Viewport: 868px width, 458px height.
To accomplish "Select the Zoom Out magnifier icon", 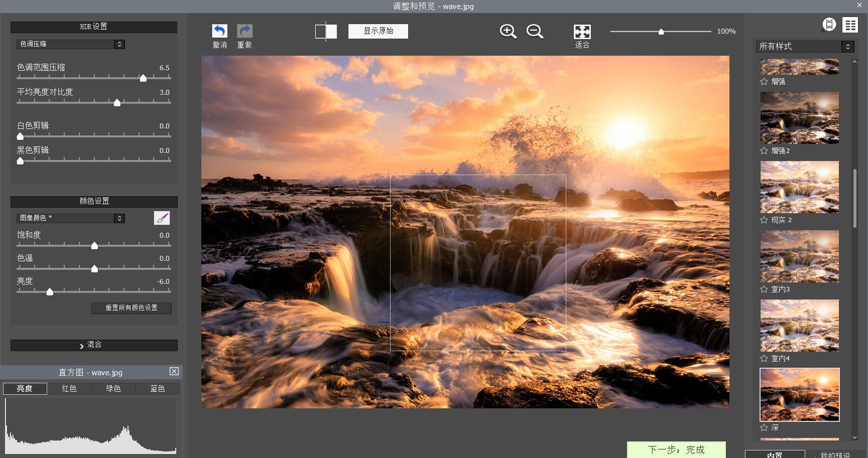I will click(x=535, y=31).
